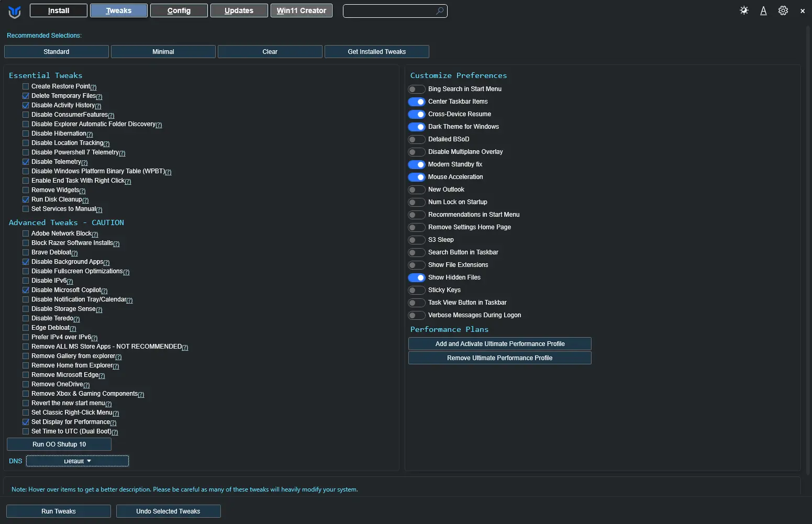Open the font scaling icon
The image size is (812, 524).
(x=763, y=10)
